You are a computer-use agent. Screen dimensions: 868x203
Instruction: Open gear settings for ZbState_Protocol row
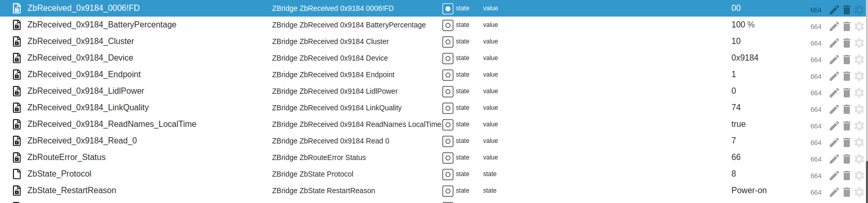click(859, 176)
